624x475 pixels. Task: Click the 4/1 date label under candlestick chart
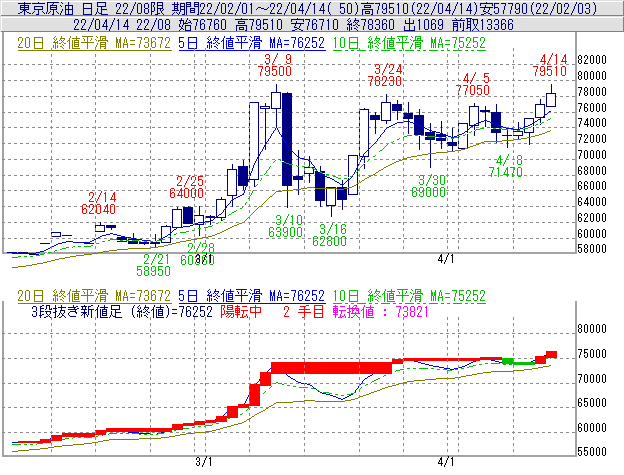446,259
